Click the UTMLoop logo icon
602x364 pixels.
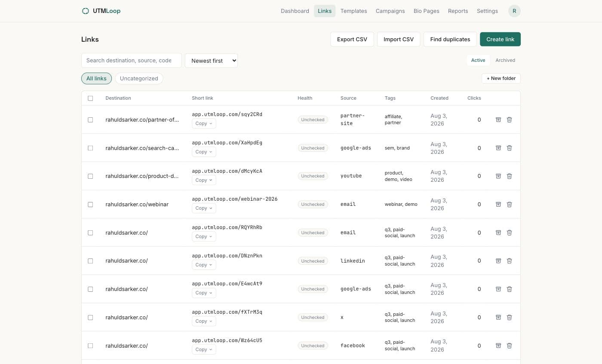pos(86,11)
